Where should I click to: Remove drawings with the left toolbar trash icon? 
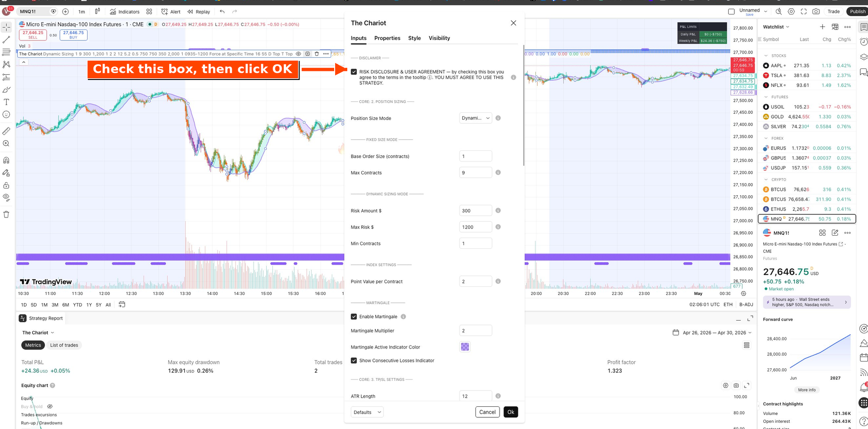[6, 214]
